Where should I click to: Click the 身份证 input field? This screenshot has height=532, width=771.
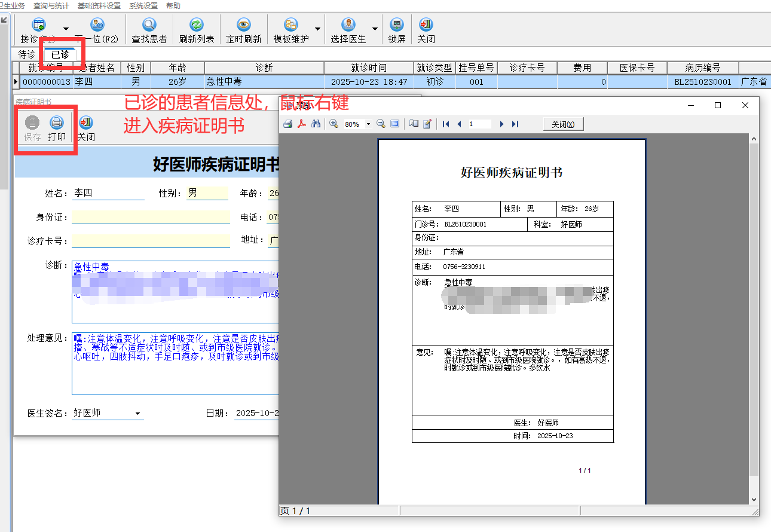[x=151, y=217]
